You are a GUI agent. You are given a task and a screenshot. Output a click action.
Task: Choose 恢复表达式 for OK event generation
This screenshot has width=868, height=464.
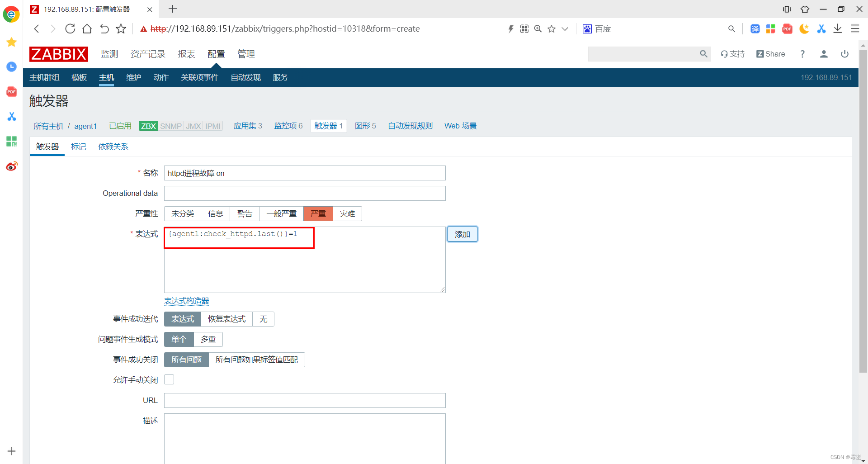226,319
